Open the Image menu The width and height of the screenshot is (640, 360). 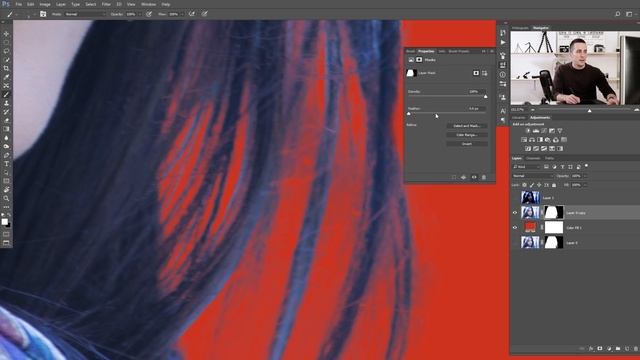pos(45,4)
